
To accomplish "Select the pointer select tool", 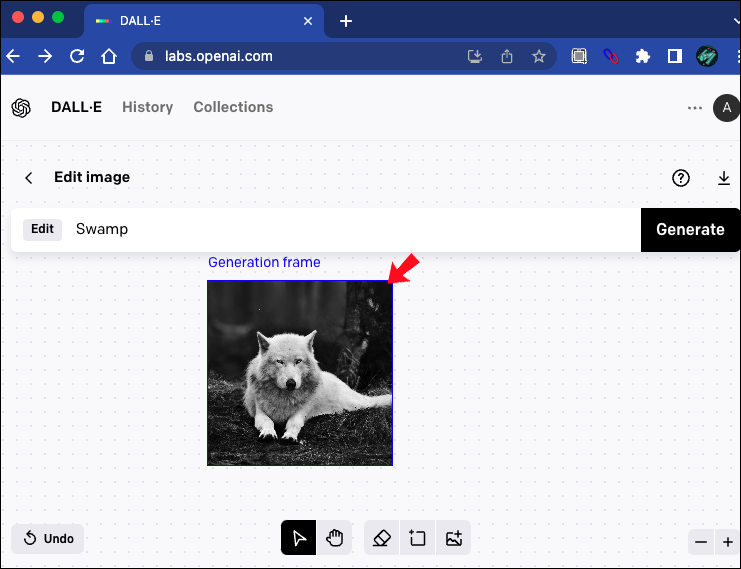I will pyautogui.click(x=298, y=538).
